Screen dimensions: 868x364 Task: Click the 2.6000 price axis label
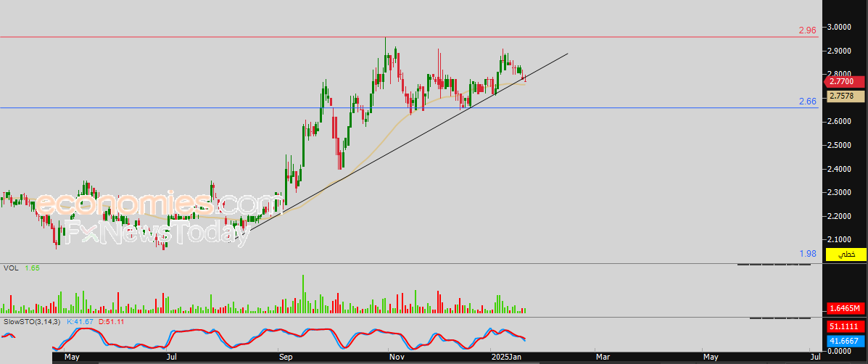839,121
